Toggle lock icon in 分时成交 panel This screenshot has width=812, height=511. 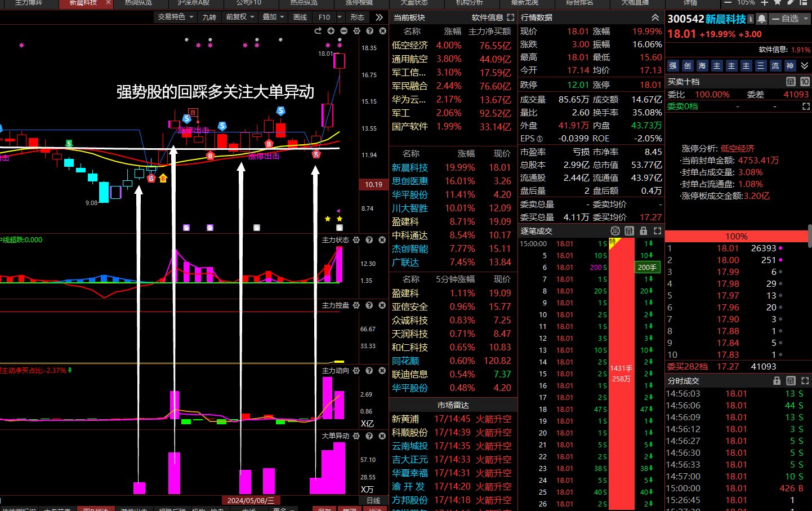pos(777,381)
